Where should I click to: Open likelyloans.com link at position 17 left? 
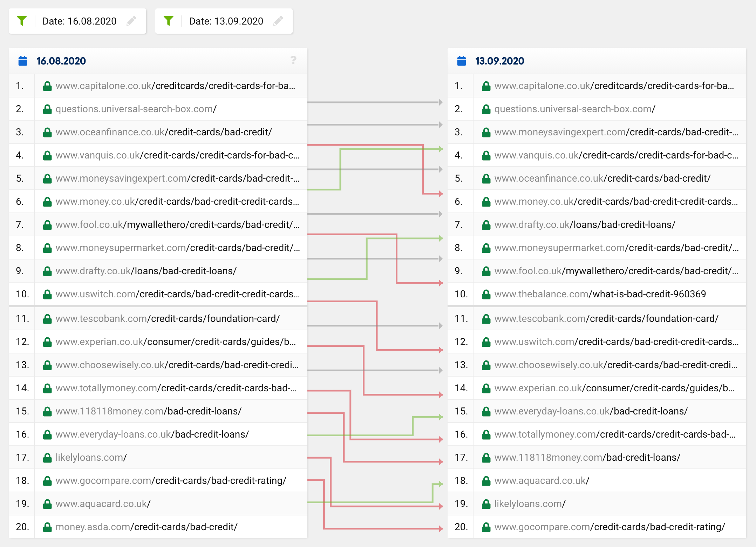tap(91, 458)
